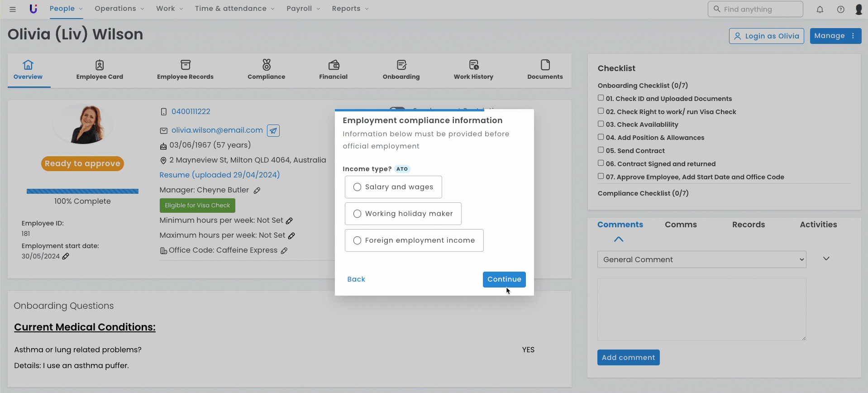Open the help question mark icon

[840, 9]
